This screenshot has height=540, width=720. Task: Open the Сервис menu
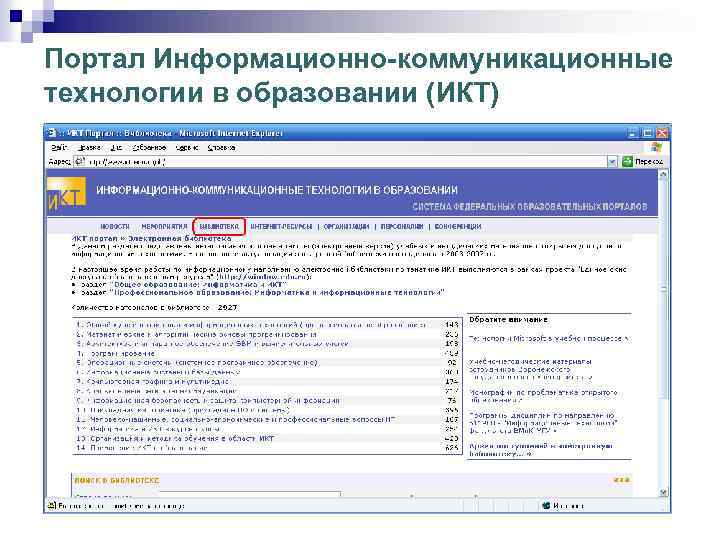187,147
